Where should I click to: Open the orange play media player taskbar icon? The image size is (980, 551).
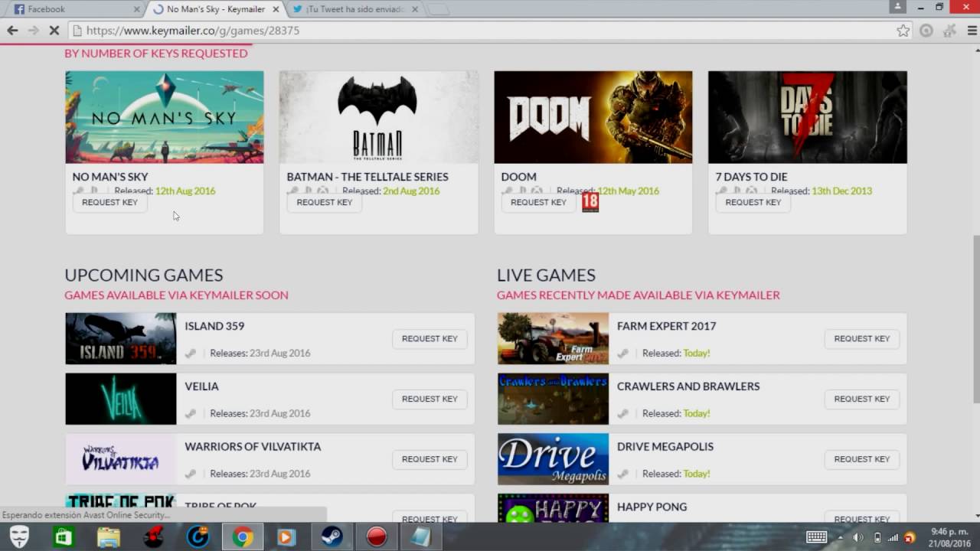click(286, 537)
